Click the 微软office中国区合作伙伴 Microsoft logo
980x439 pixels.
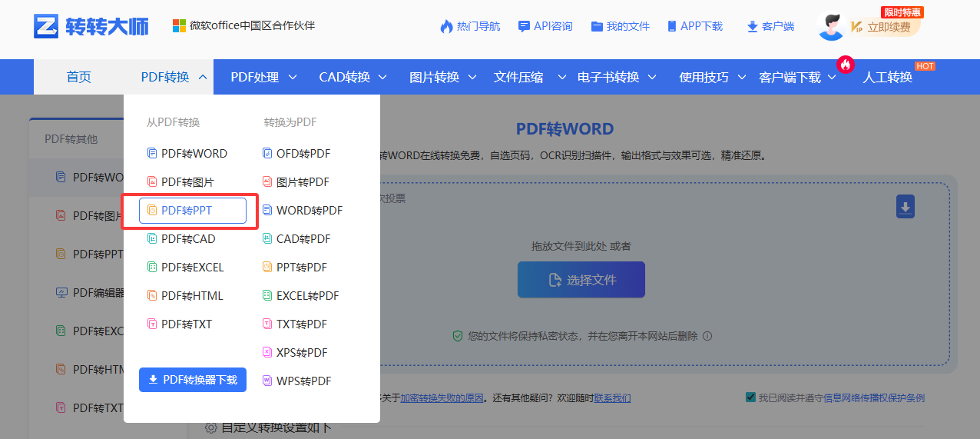(x=179, y=26)
